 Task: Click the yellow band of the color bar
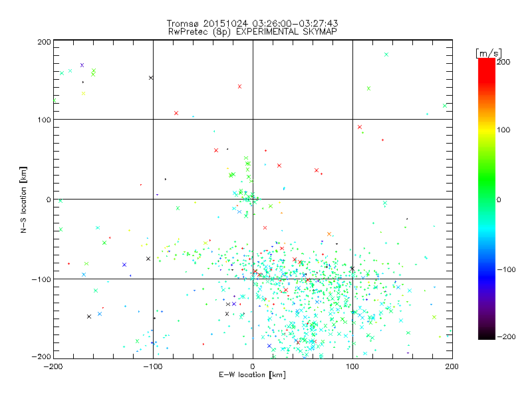click(x=487, y=130)
